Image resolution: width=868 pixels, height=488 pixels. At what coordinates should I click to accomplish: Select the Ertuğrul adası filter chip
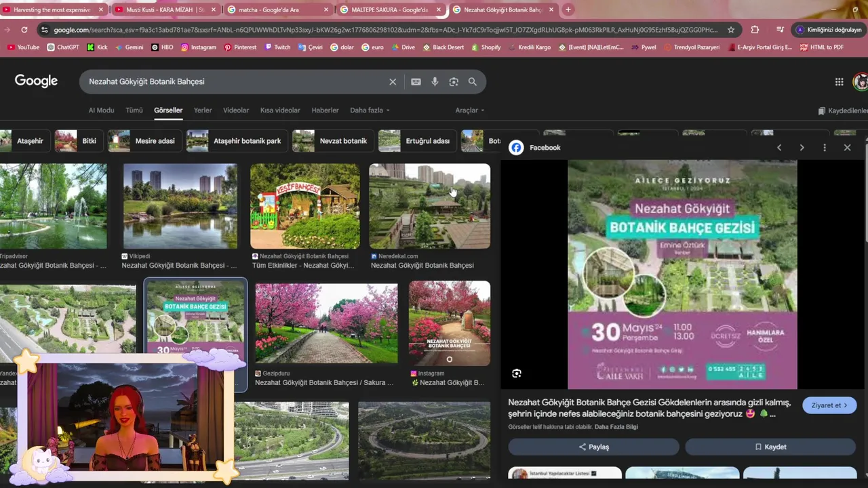tap(416, 141)
